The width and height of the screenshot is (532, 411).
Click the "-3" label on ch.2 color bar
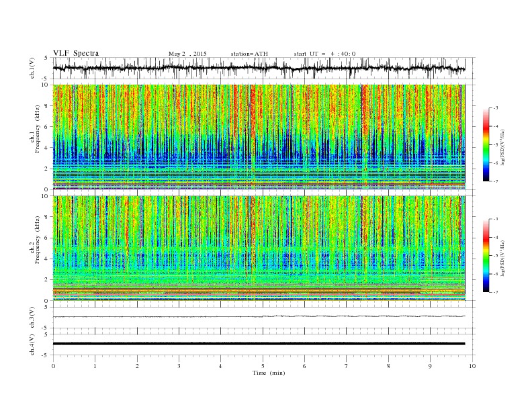[495, 219]
